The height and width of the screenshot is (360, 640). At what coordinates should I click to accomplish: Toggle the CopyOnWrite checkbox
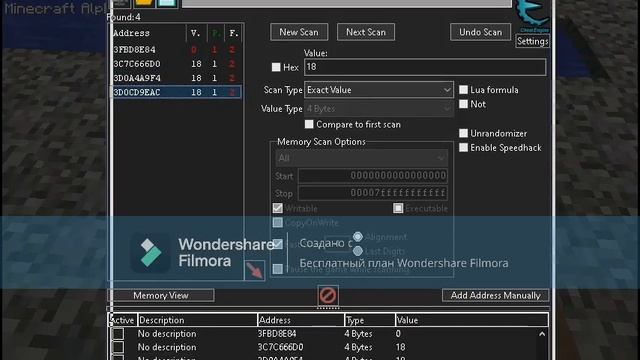(278, 223)
